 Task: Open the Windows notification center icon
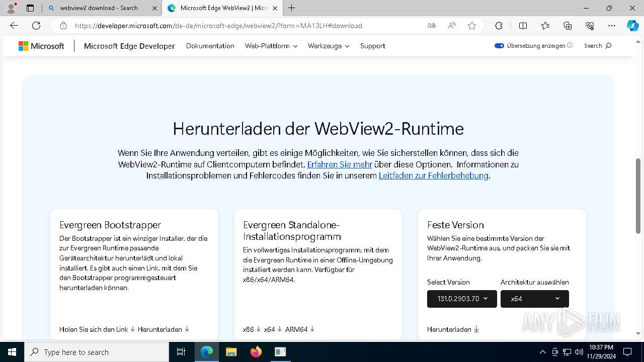click(x=627, y=352)
